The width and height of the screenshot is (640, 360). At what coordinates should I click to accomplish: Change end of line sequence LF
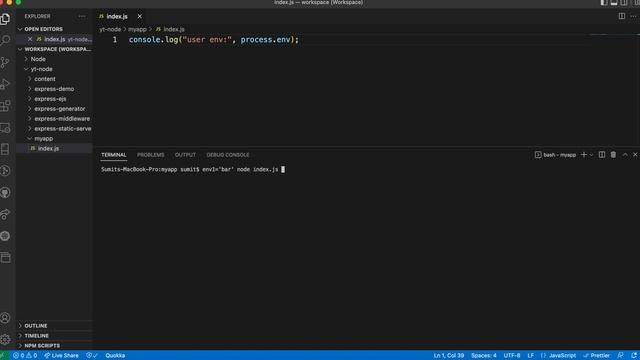point(531,356)
